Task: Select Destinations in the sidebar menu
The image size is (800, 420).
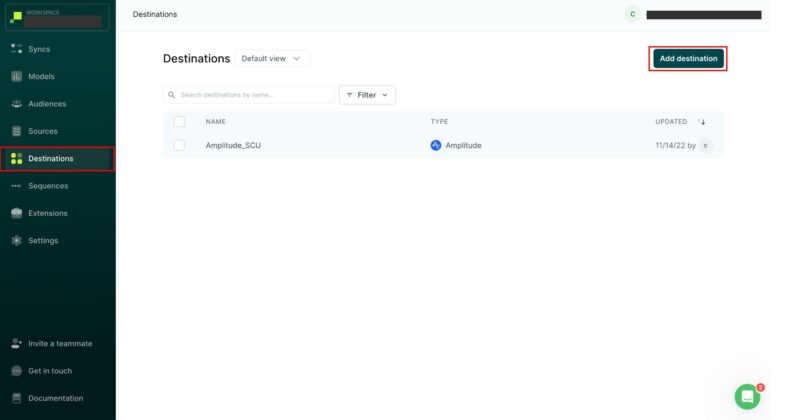Action: pos(50,158)
